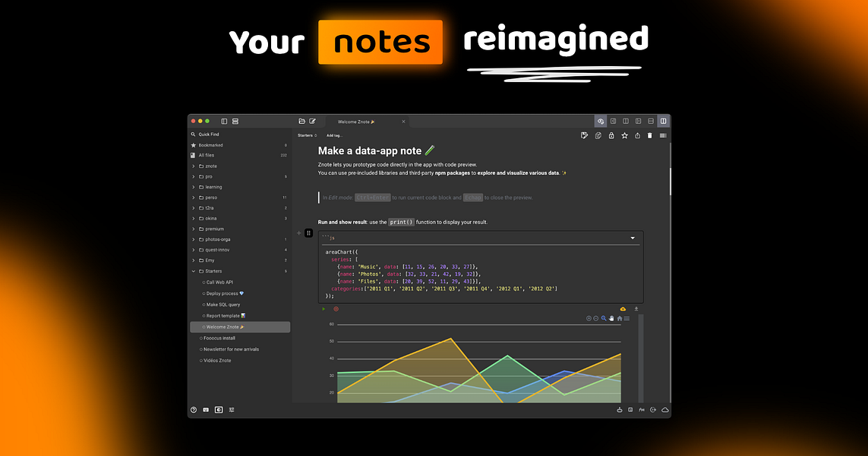Click the function fx icon in status bar
Image resolution: width=868 pixels, height=456 pixels.
click(x=642, y=410)
